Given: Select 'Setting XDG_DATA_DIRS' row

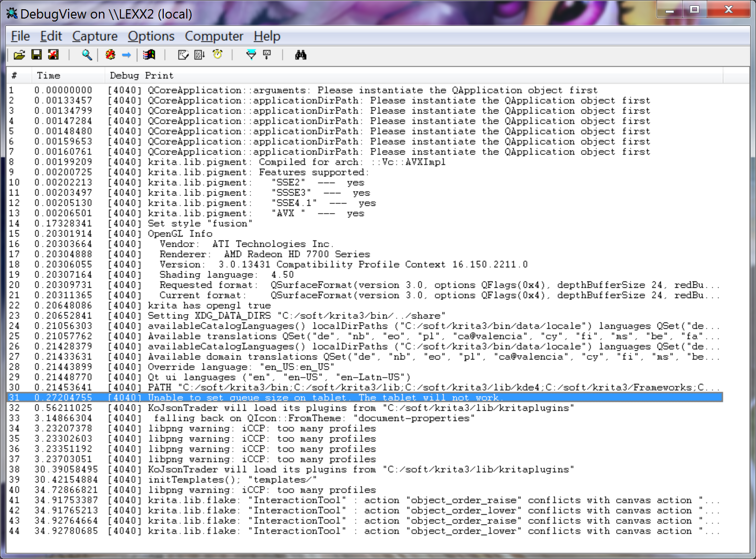Looking at the screenshot, I should pos(365,316).
